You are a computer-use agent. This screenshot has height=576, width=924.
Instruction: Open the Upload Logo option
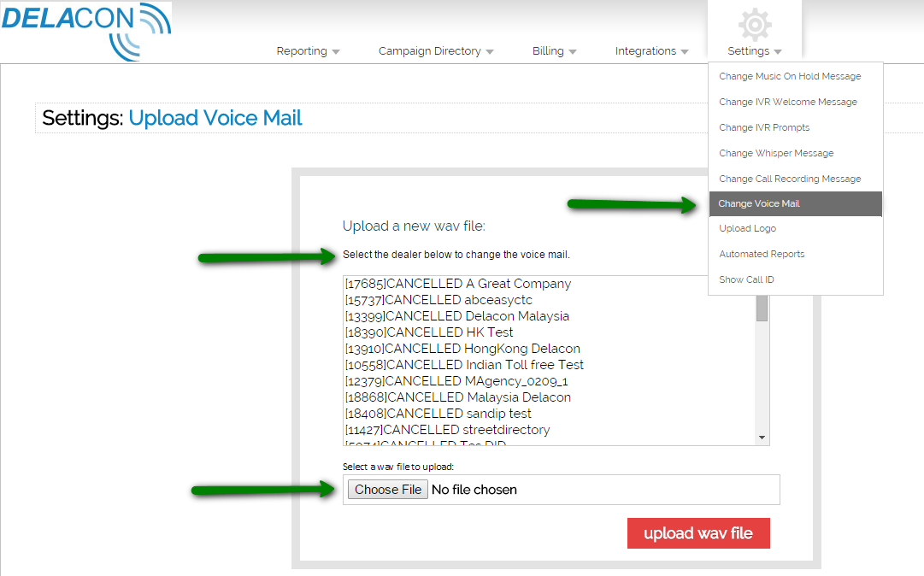tap(796, 228)
